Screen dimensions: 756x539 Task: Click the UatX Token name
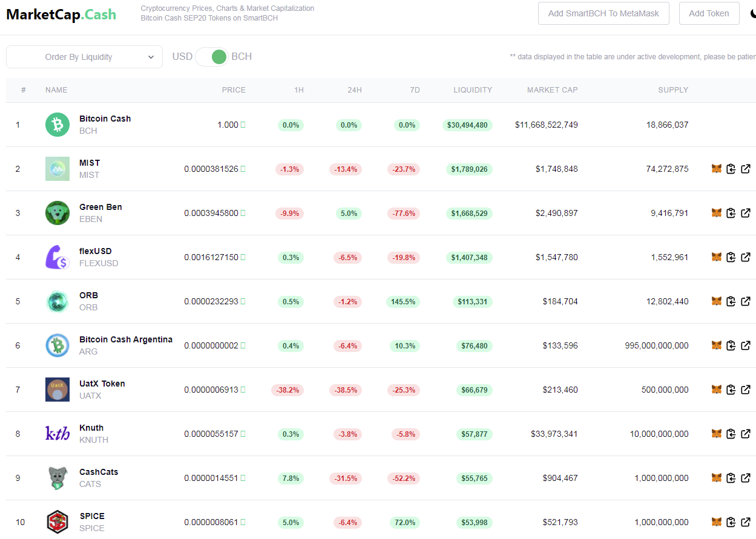[x=102, y=384]
